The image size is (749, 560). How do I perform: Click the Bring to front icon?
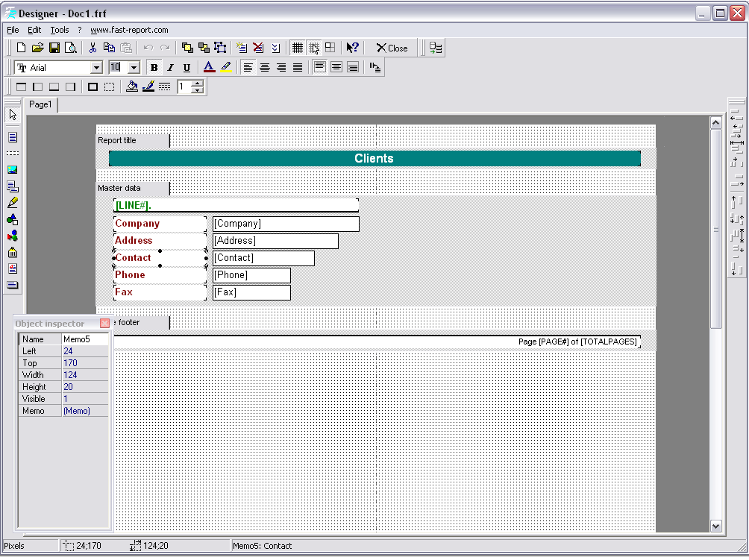188,48
